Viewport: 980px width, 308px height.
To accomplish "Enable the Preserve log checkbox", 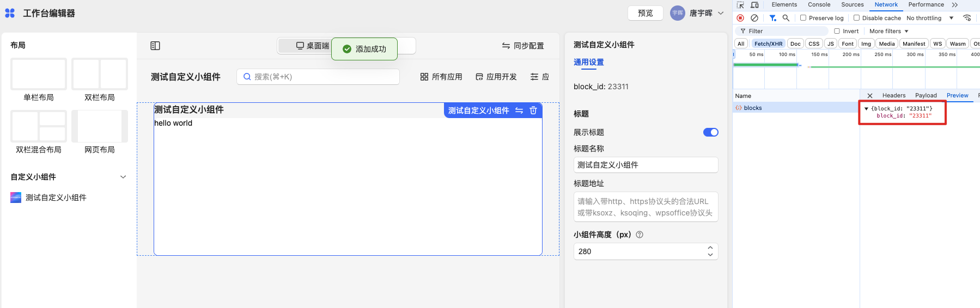I will [x=803, y=18].
